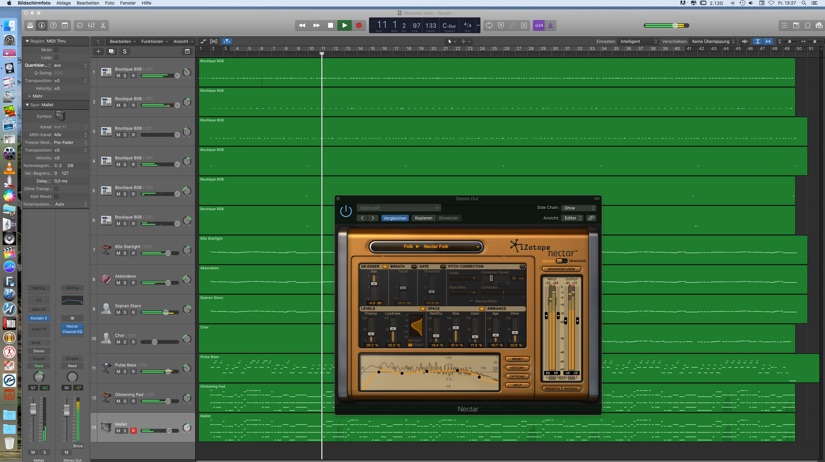Screen dimensions: 825x462
Task: Toggle the purple Count-in button
Action: click(x=539, y=25)
